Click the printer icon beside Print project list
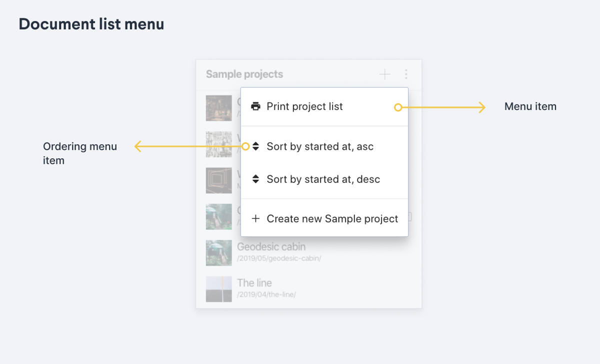Viewport: 600px width, 364px height. (x=255, y=106)
